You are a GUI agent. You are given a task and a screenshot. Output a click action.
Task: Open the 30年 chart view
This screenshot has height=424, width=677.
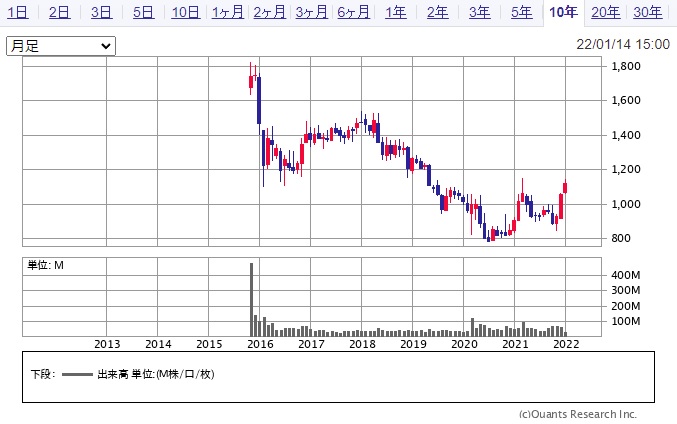(648, 12)
